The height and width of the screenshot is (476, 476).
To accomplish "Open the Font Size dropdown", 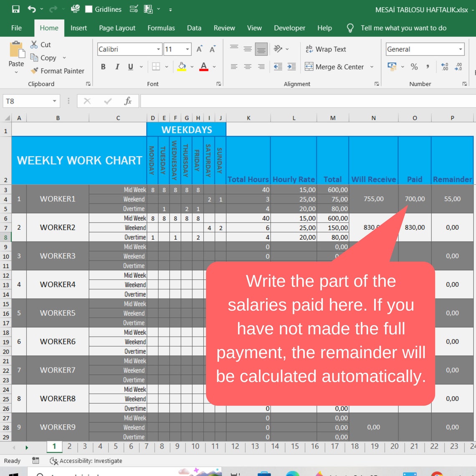I will (x=187, y=49).
